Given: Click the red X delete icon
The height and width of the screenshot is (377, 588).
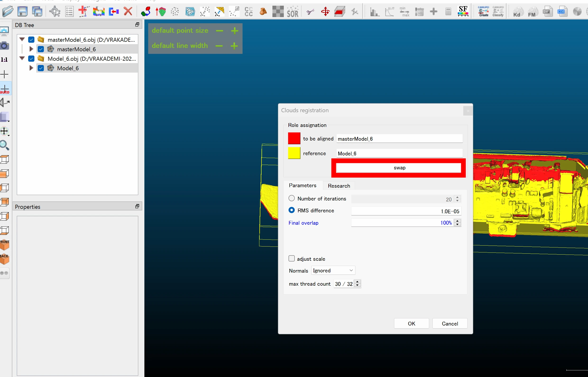Looking at the screenshot, I should pos(128,11).
